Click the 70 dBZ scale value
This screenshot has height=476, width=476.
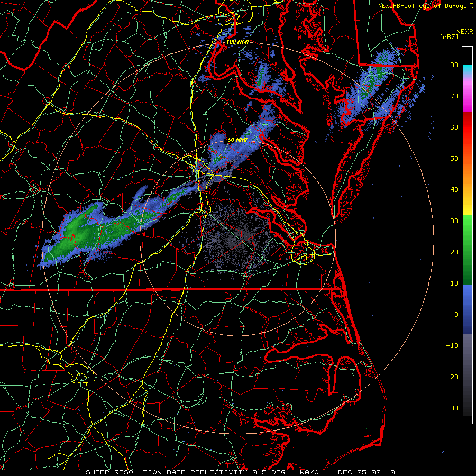pos(454,96)
